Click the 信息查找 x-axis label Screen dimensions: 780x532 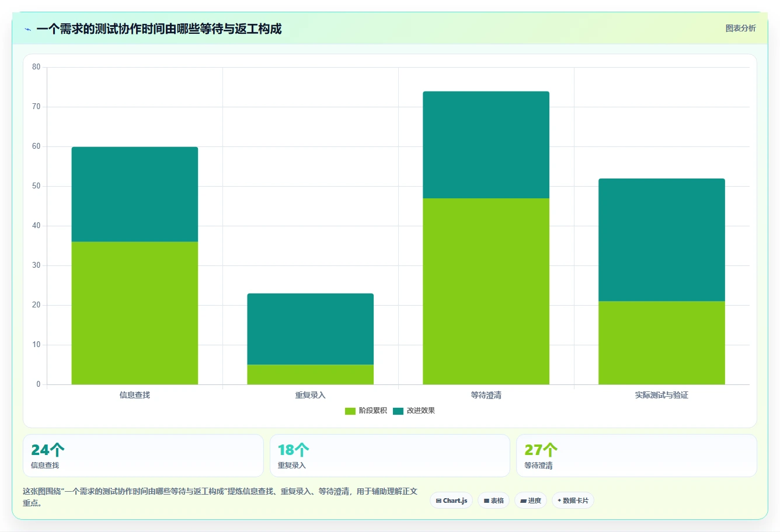(135, 395)
